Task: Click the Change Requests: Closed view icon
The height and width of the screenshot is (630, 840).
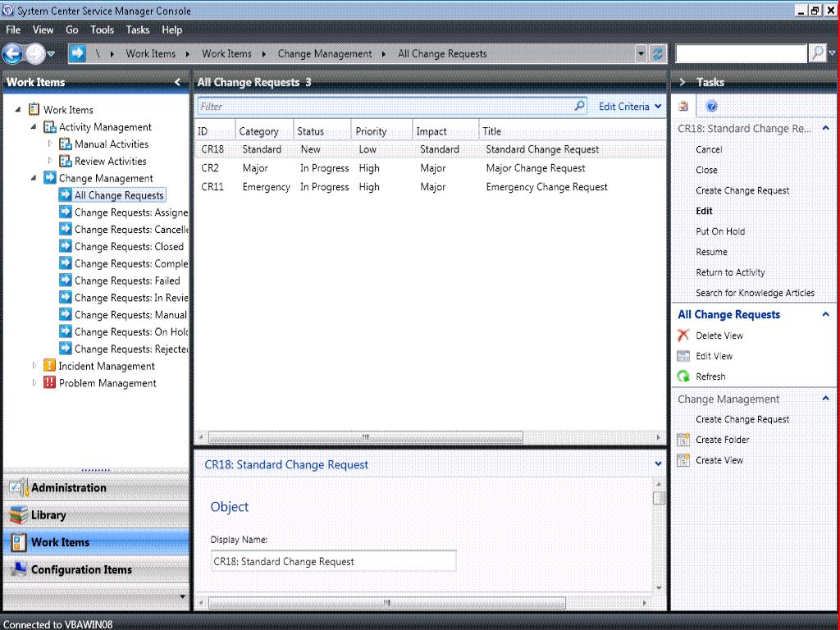Action: 66,246
